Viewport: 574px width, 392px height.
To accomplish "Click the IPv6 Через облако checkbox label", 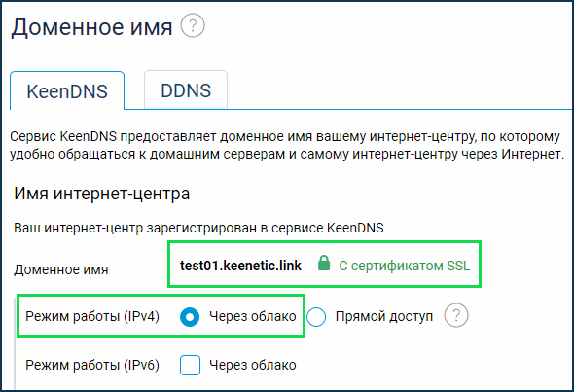I will (253, 365).
